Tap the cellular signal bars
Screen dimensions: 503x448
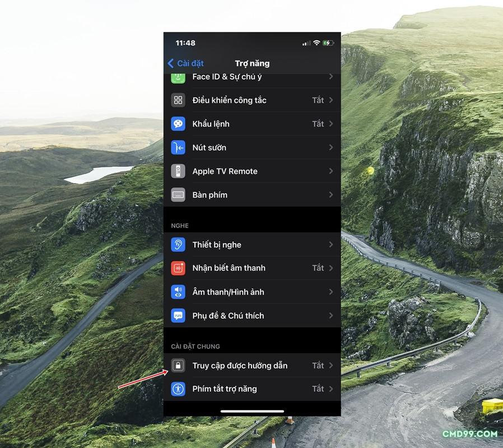(x=306, y=43)
